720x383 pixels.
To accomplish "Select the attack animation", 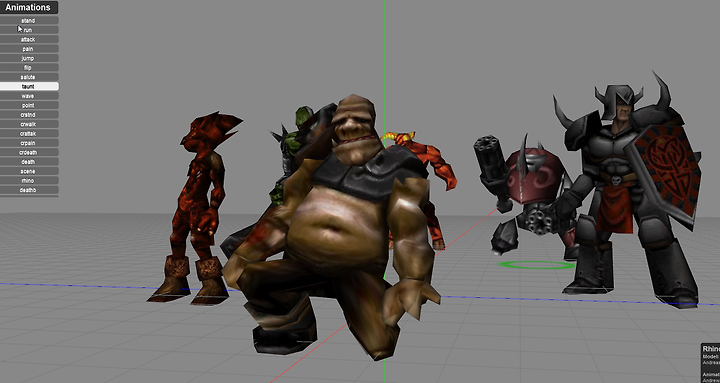I will tap(29, 39).
